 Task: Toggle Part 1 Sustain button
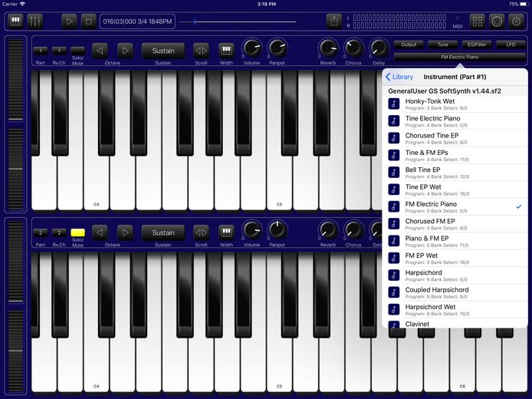(163, 51)
